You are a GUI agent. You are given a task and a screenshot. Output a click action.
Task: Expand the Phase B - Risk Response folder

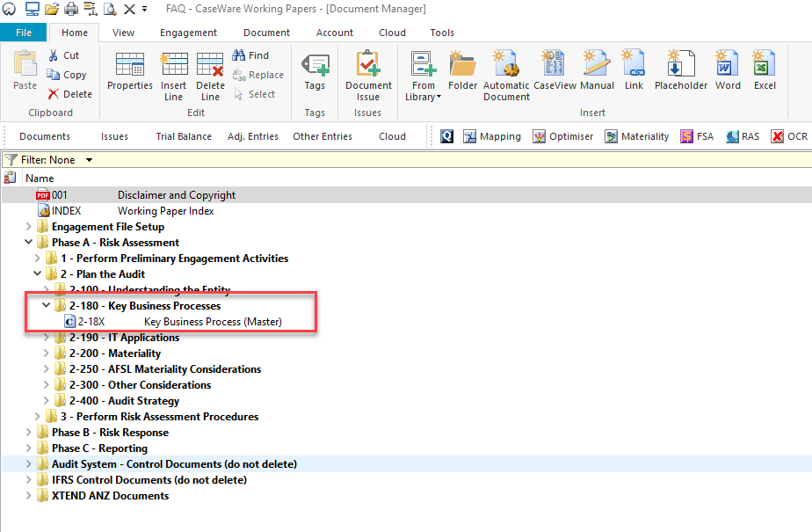(28, 432)
